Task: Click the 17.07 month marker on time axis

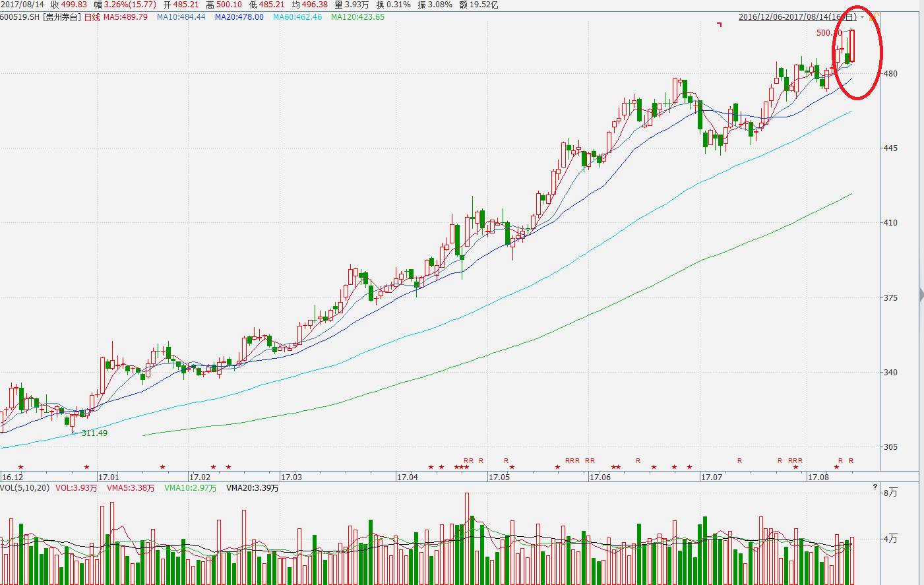Action: pos(712,477)
